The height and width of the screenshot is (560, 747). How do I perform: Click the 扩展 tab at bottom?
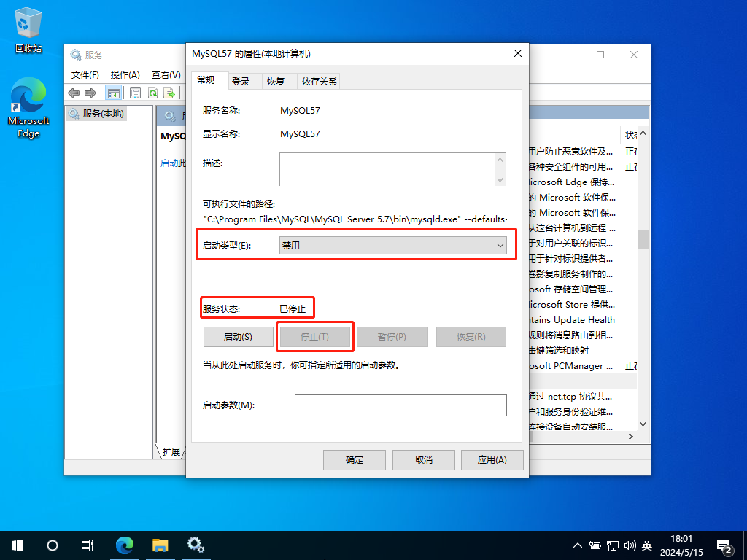coord(171,452)
